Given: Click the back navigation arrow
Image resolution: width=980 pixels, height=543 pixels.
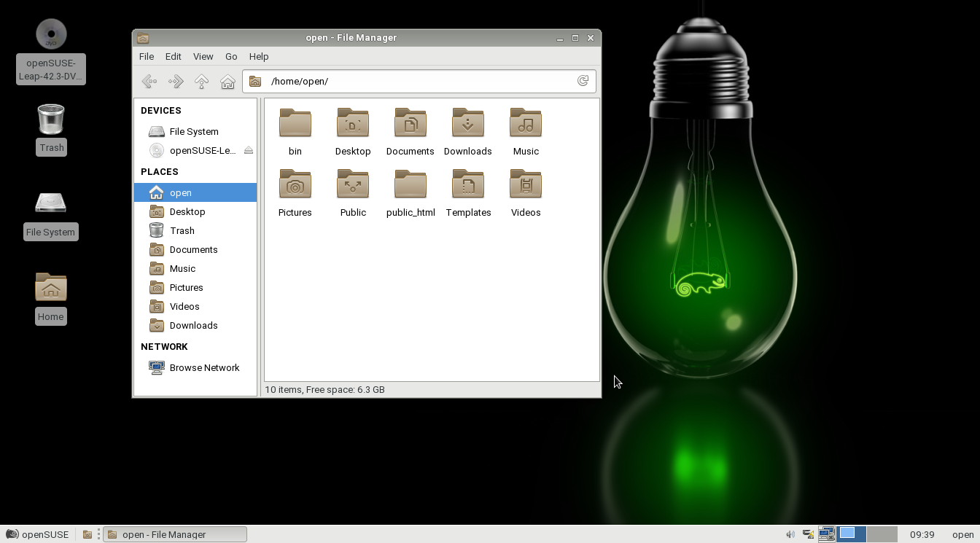Looking at the screenshot, I should pos(149,82).
